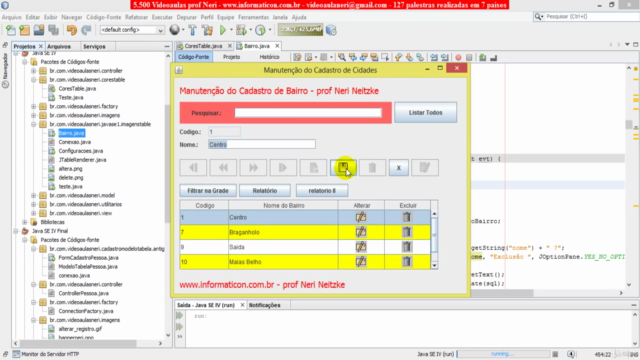The width and height of the screenshot is (640, 360).
Task: Click the editor Find Selection magnifier icon
Action: coord(341,58)
